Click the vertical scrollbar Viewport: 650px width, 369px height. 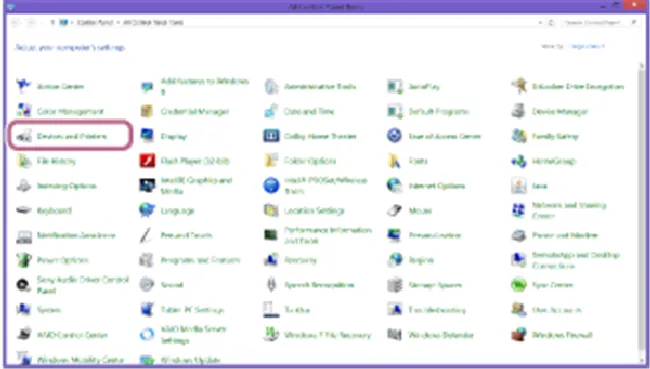[x=642, y=211]
